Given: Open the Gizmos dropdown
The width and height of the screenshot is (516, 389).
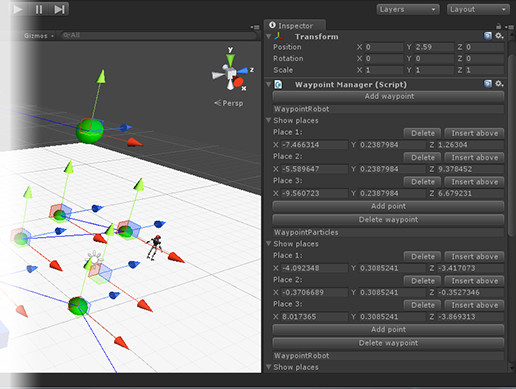Looking at the screenshot, I should coord(39,35).
